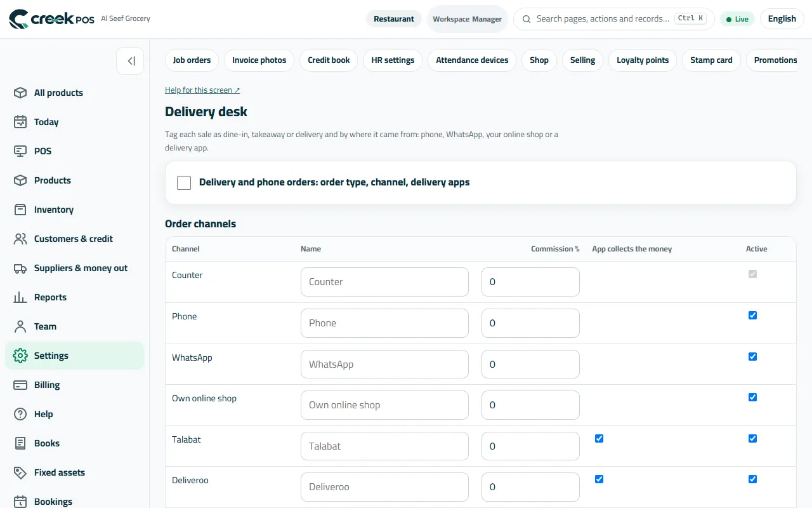Open the Help for this screen link

202,90
